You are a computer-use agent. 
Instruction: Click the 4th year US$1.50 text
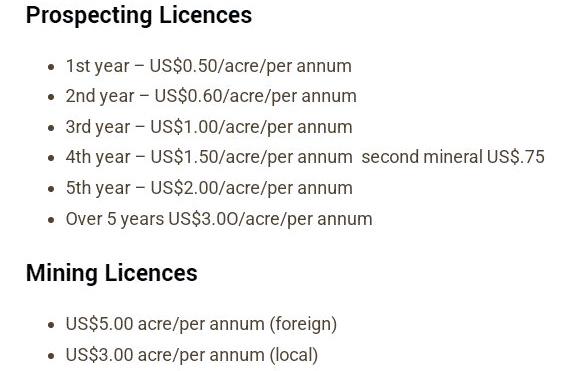(209, 158)
